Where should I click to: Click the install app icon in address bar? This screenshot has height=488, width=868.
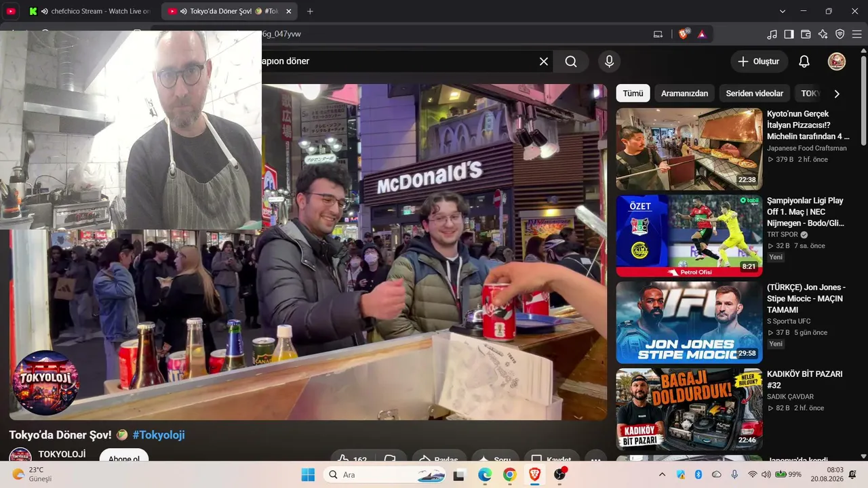click(x=658, y=34)
